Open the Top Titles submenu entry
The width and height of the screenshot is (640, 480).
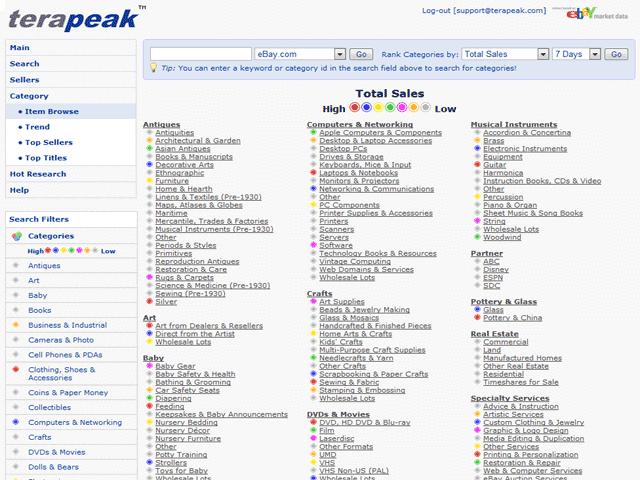[71, 158]
